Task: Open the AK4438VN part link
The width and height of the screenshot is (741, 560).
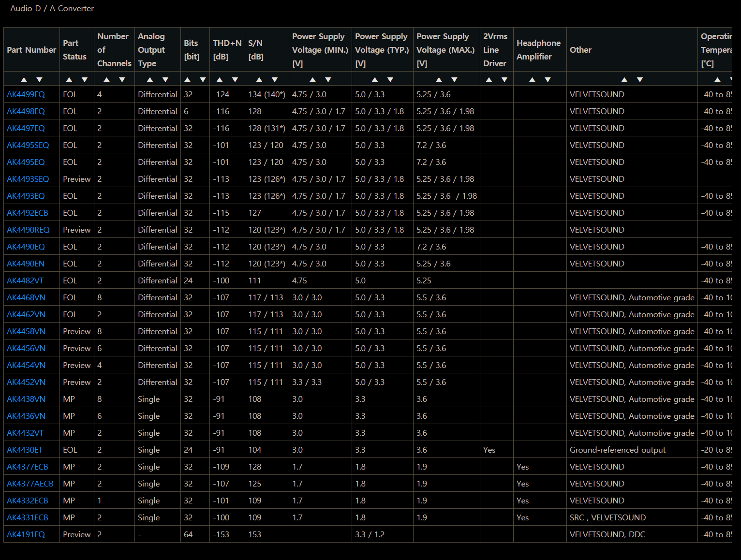Action: coord(26,399)
